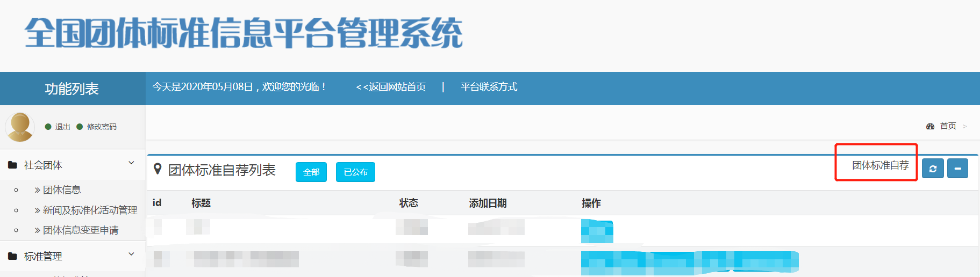Viewport: 980px width, 277px height.
Task: Go to <<返回网站首页
Action: click(x=391, y=87)
